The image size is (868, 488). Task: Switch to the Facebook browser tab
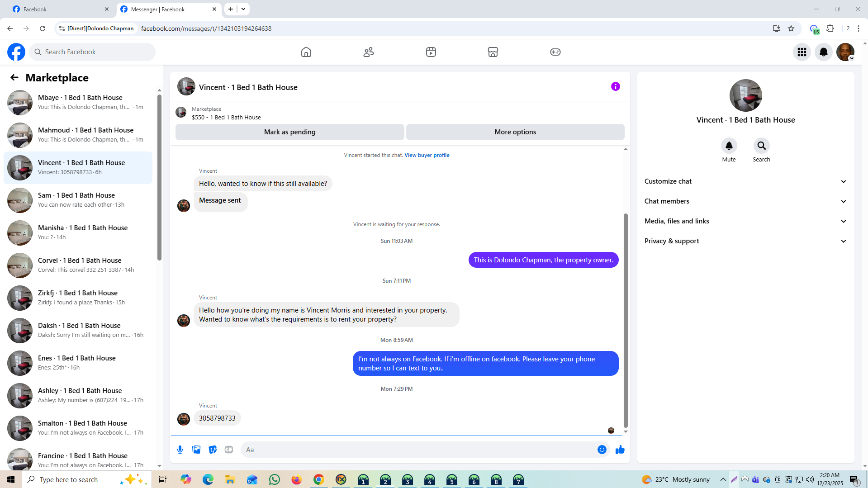point(59,9)
